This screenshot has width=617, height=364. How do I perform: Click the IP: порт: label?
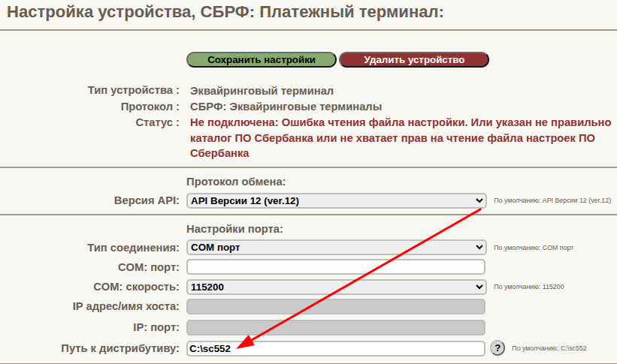[156, 327]
